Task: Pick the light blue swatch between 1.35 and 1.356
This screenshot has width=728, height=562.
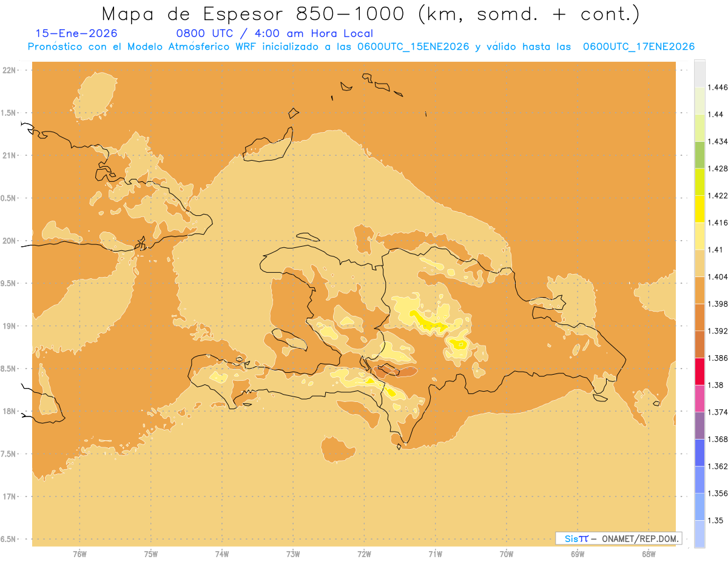Action: pos(699,507)
